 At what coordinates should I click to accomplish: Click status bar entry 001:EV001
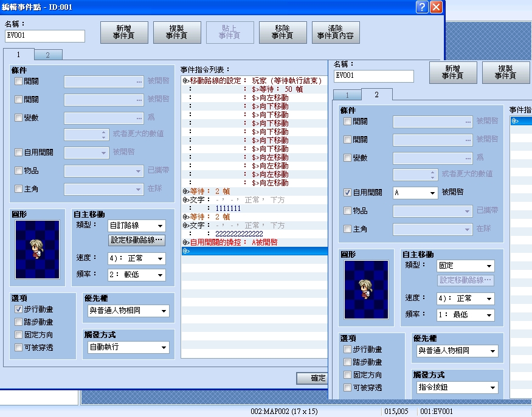tap(437, 412)
